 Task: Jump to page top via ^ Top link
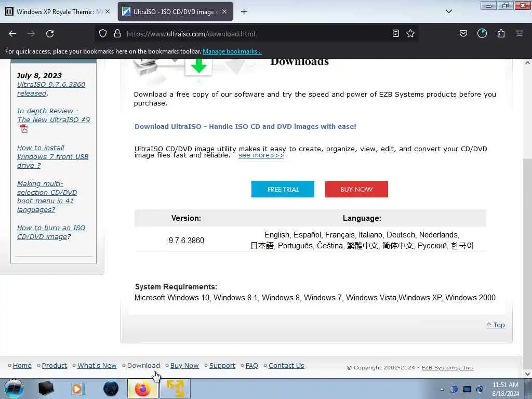(495, 325)
